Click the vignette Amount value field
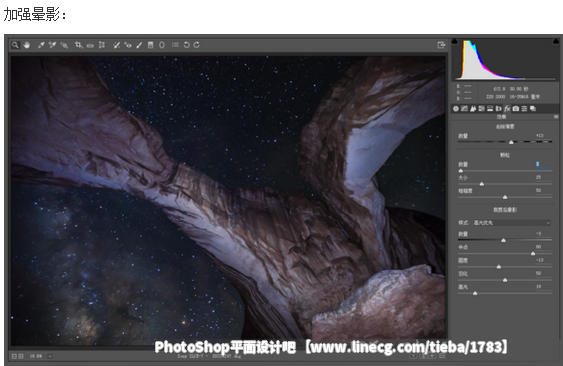Viewport: 563px width, 366px height. tap(543, 234)
